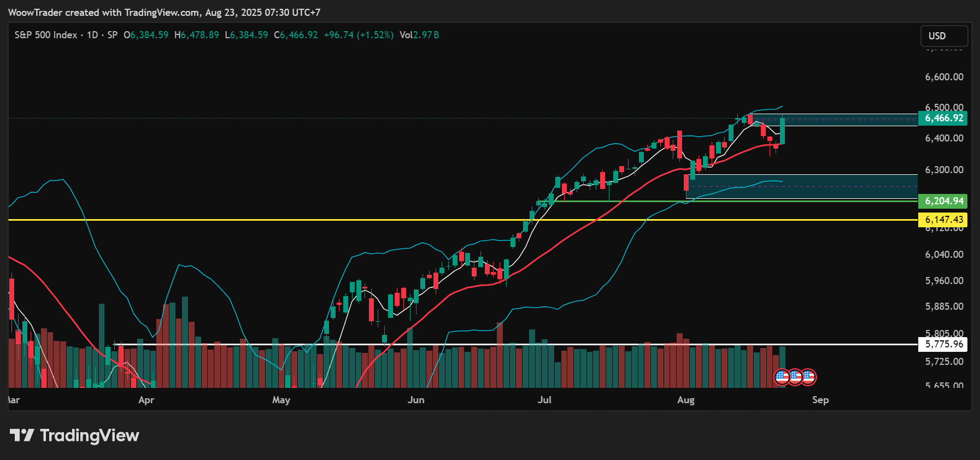
Task: Click the S&P 500 Index symbol title
Action: click(46, 35)
